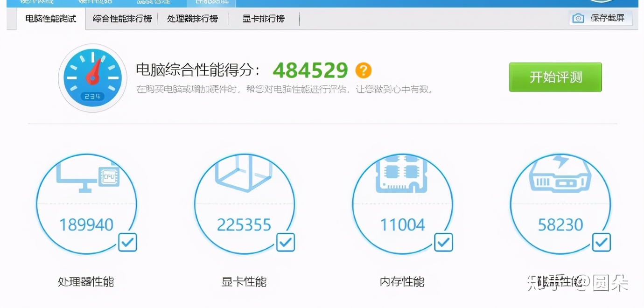
Task: Click the camera icon on 保存截屏 button
Action: (578, 18)
